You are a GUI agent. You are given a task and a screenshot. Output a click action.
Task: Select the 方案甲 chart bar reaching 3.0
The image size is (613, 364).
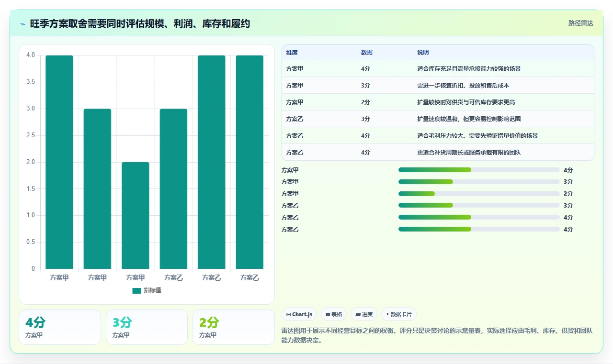tap(97, 189)
